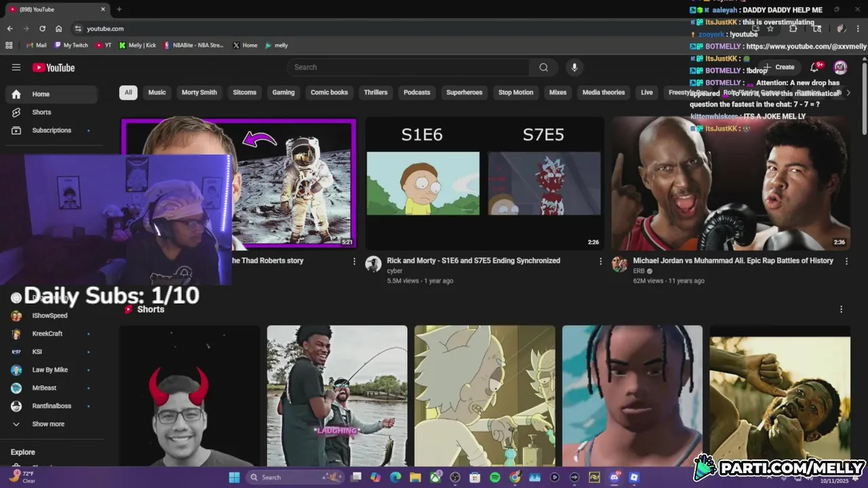
Task: Click the search magnifier button
Action: coord(543,67)
